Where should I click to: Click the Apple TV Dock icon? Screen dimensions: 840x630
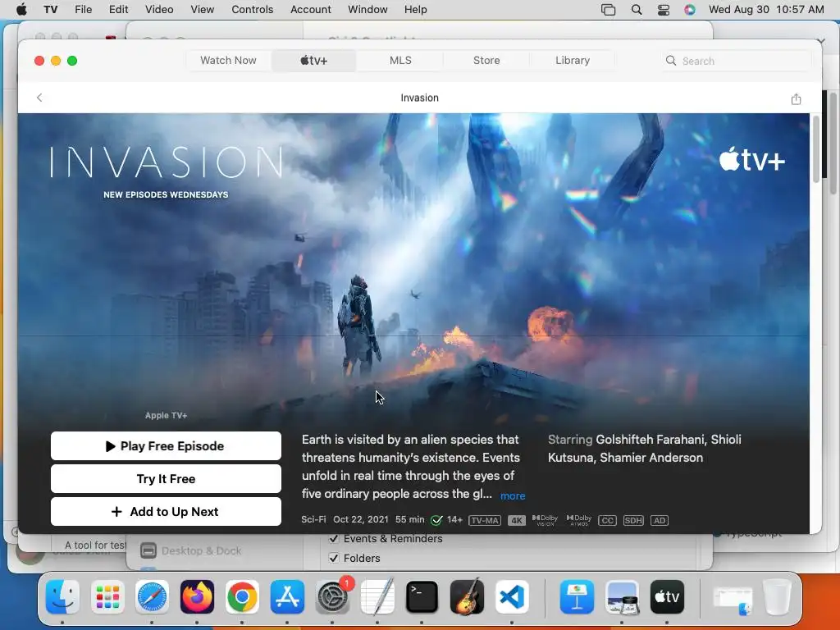coord(667,596)
